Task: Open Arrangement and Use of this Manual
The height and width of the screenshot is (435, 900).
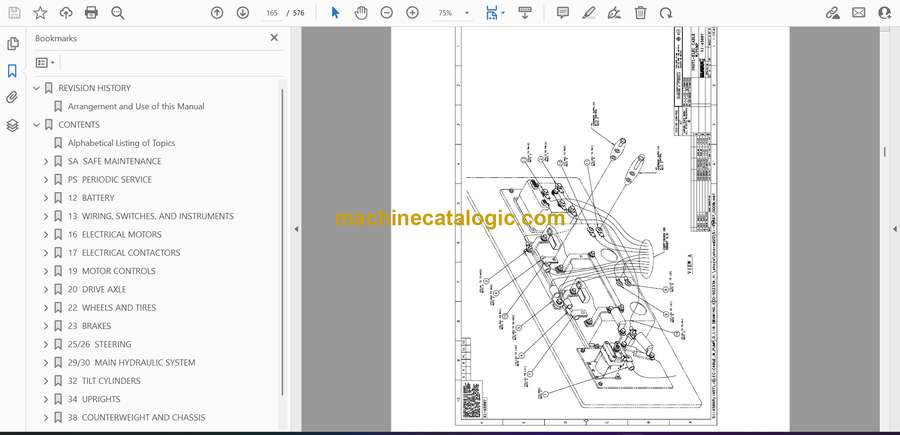Action: click(x=136, y=106)
